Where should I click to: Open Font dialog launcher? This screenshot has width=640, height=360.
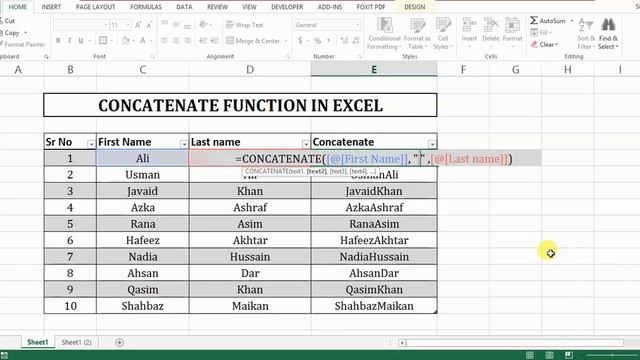click(152, 57)
